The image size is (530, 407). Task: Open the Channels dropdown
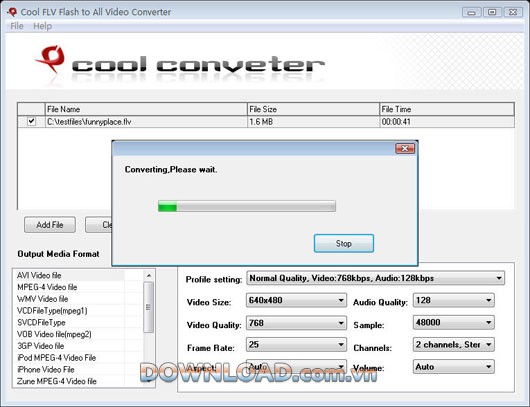point(454,345)
